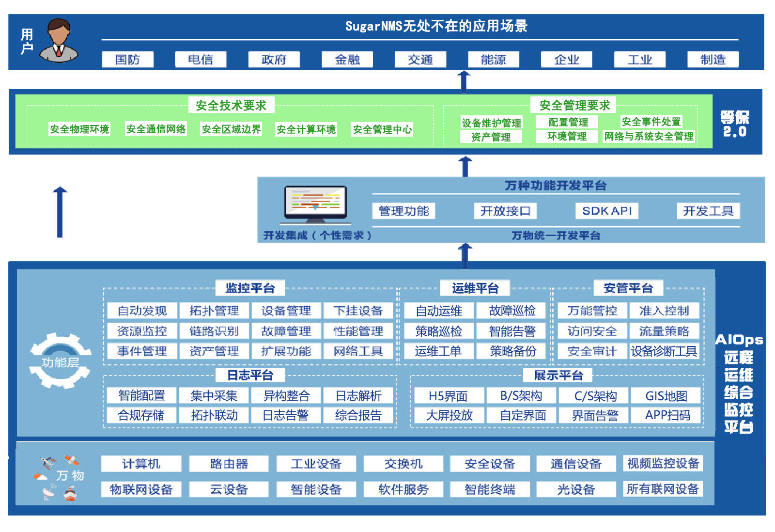775x532 pixels.
Task: Click 网络与系统安全管理 label
Action: click(649, 136)
